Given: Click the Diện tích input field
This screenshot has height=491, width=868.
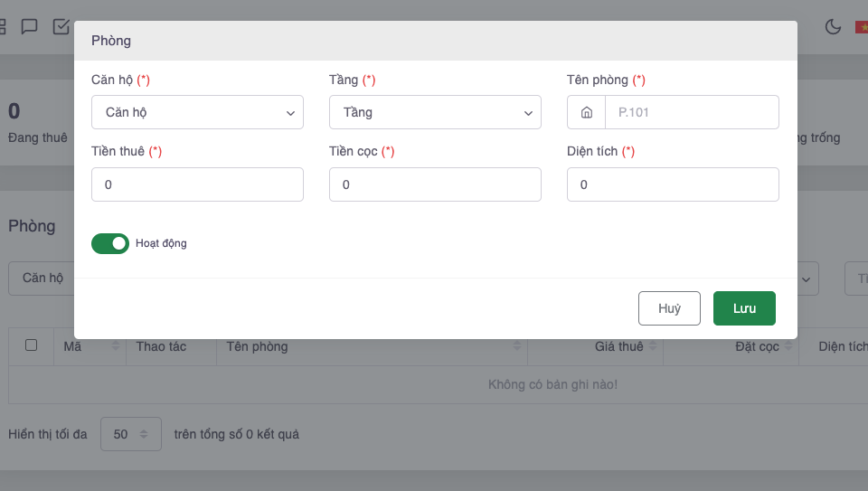Looking at the screenshot, I should 673,184.
